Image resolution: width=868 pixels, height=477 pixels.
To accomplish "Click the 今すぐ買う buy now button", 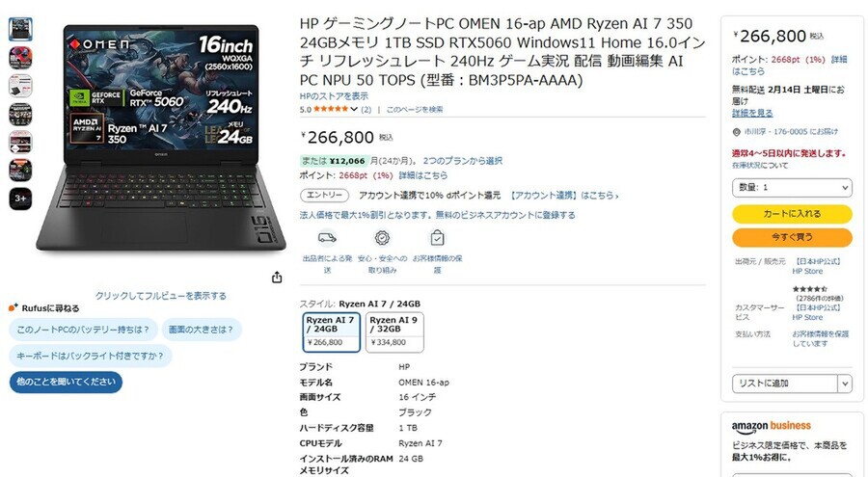I will 792,237.
